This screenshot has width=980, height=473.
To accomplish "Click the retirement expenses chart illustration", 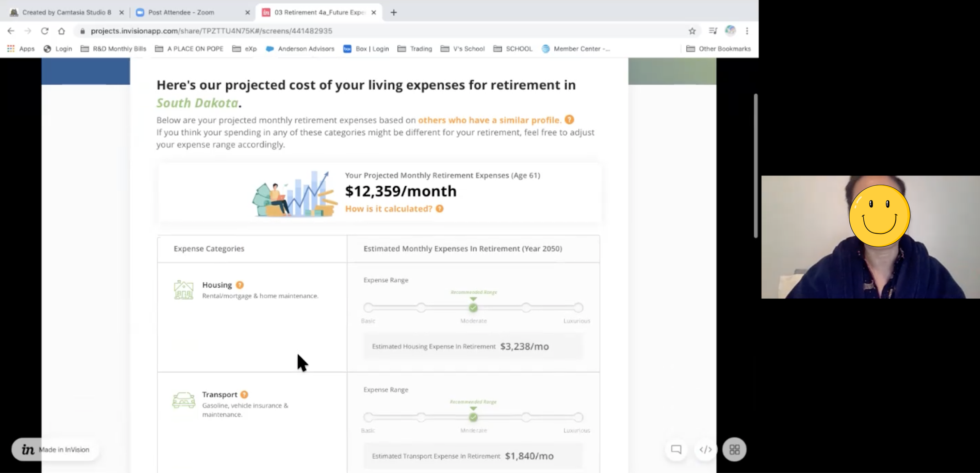I will 294,194.
